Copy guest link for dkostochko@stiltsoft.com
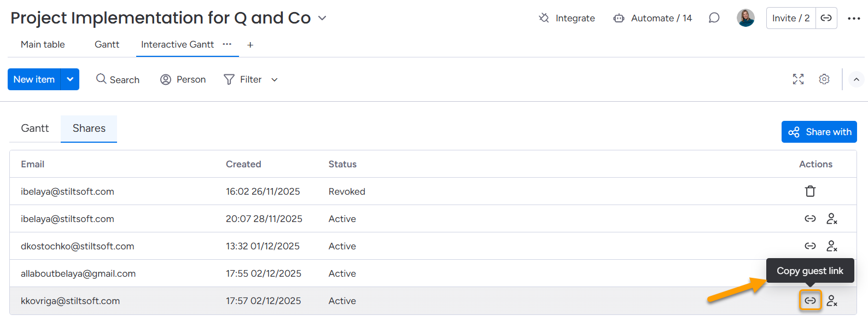The width and height of the screenshot is (868, 321). (810, 246)
